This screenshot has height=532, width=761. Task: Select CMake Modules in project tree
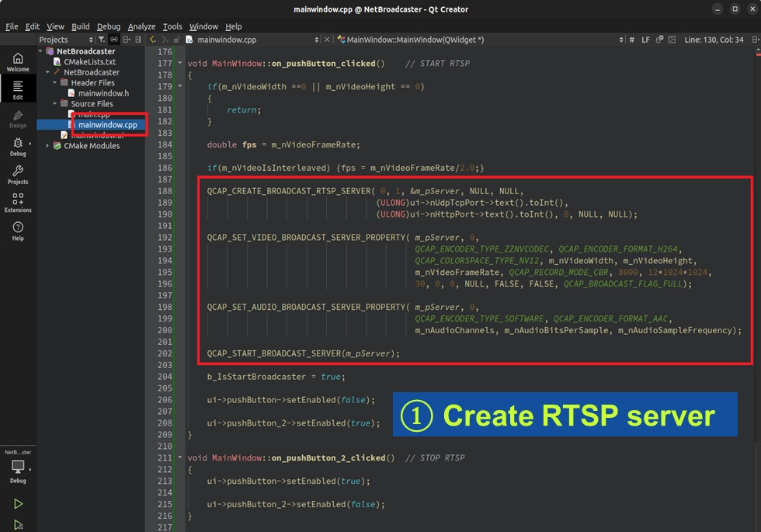pyautogui.click(x=92, y=146)
